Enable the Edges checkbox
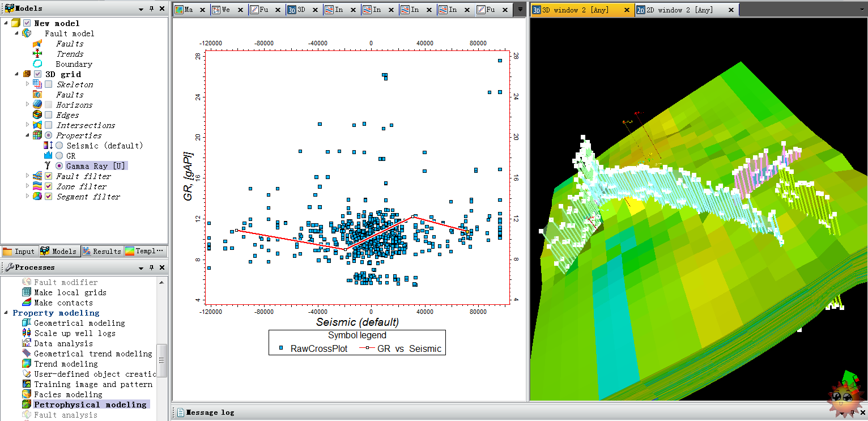Viewport: 868px width, 421px height. (49, 115)
